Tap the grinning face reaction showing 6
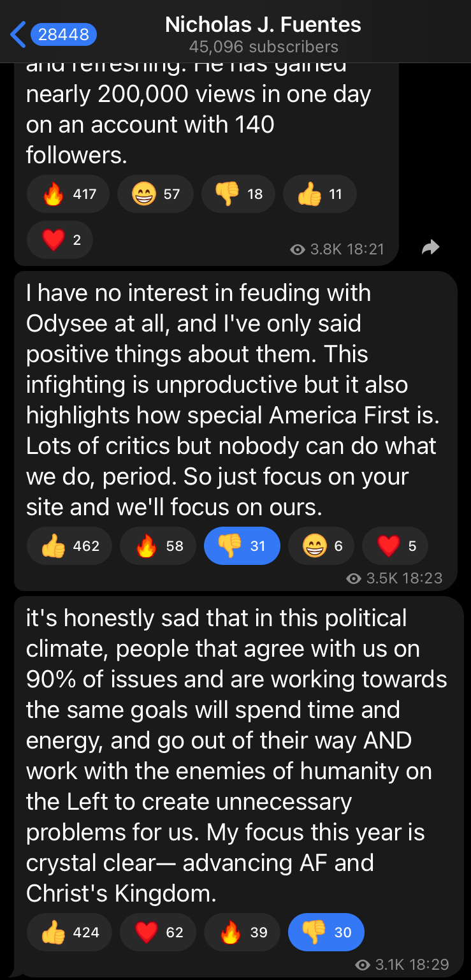The image size is (471, 980). [x=321, y=546]
